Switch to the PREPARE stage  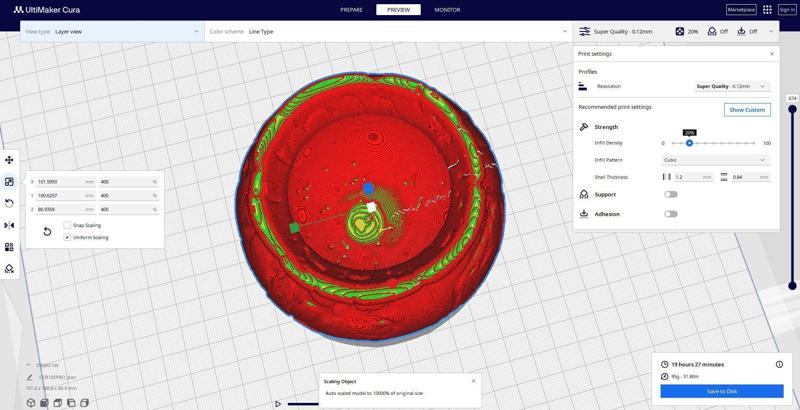tap(351, 10)
